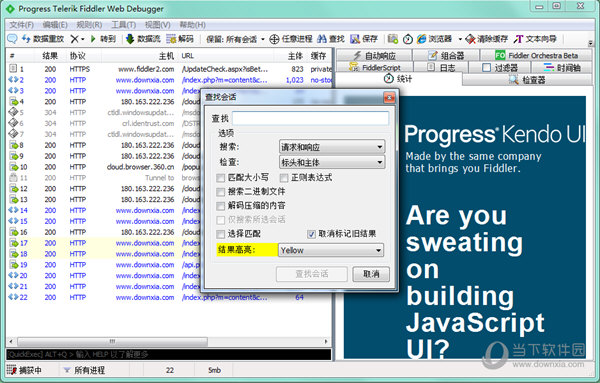
Task: Expand the 检查 标头和主体 dropdown
Action: [x=332, y=162]
